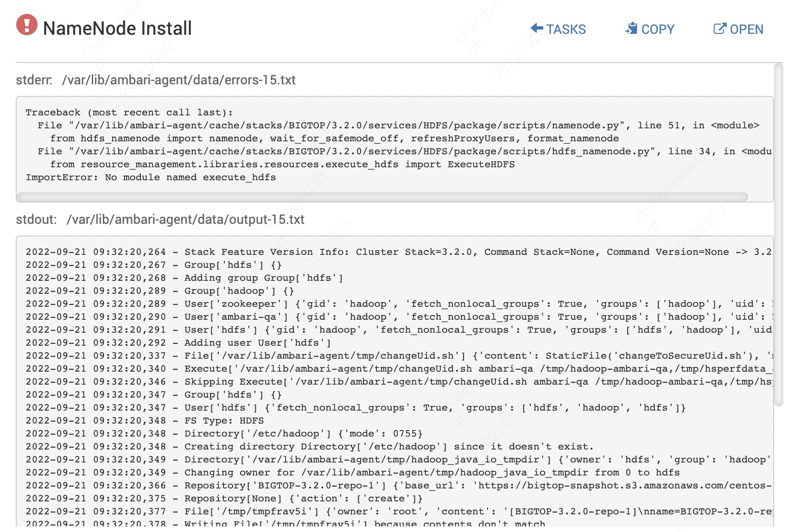The image size is (788, 532).
Task: Click the NameNode Install heading
Action: pyautogui.click(x=117, y=28)
